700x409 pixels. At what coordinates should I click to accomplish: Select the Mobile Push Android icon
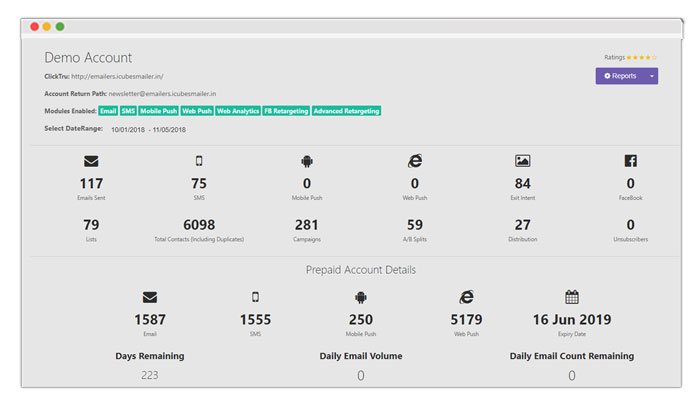coord(307,161)
